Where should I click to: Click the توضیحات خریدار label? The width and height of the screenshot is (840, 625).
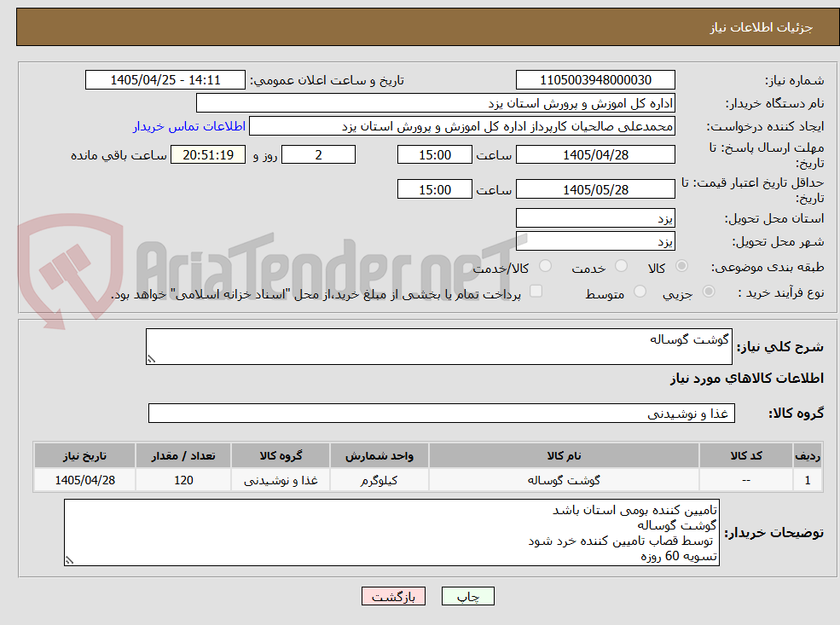pos(774,533)
